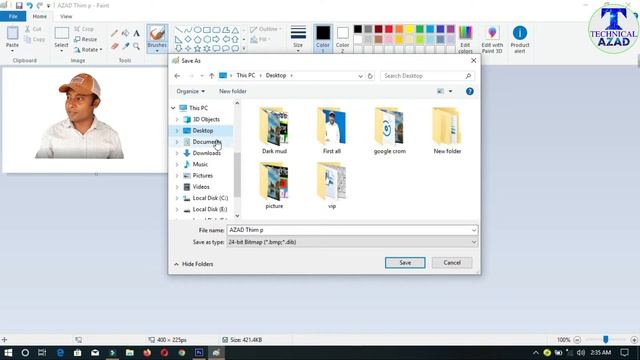Select Pictures in navigation tree

click(202, 176)
